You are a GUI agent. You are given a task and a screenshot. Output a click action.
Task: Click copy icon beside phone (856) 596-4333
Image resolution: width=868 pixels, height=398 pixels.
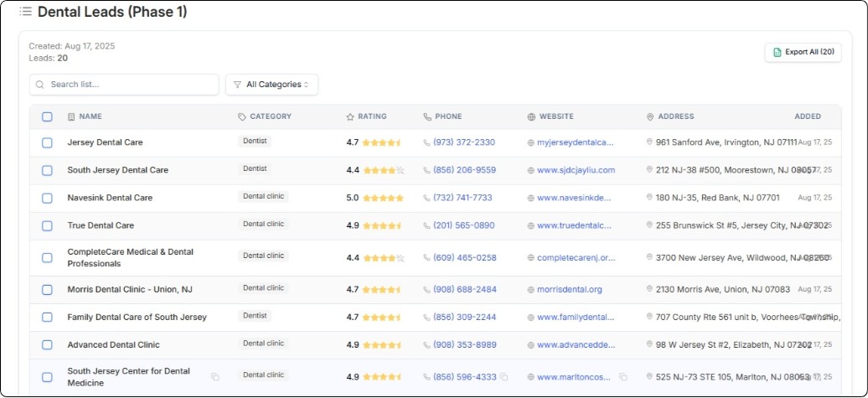(x=504, y=377)
